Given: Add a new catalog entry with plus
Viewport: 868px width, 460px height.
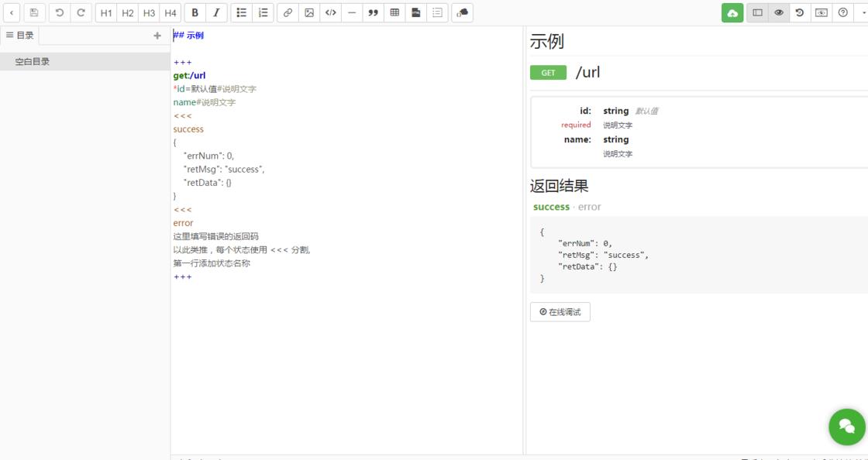Looking at the screenshot, I should (x=157, y=36).
